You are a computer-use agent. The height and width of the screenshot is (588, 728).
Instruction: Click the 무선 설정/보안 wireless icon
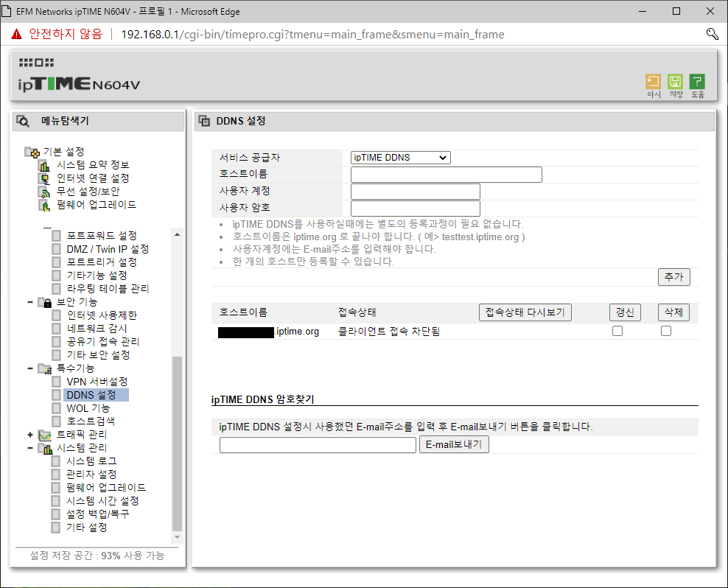point(44,192)
